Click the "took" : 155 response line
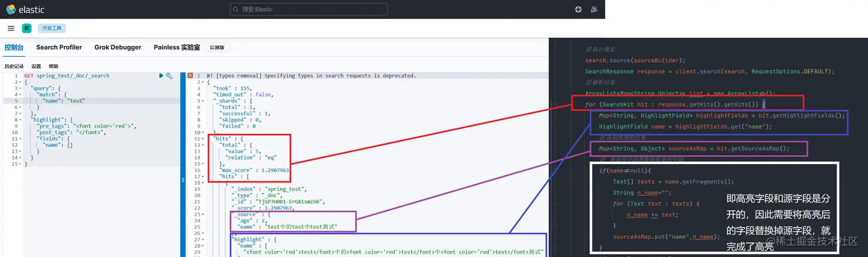Image resolution: width=868 pixels, height=257 pixels. tap(233, 88)
